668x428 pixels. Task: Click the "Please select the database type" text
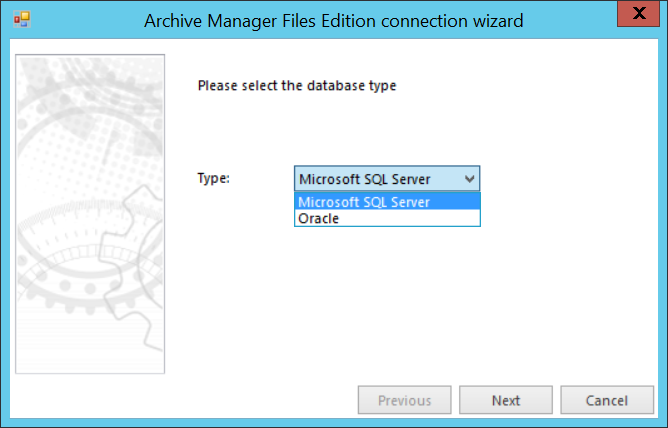pyautogui.click(x=297, y=86)
